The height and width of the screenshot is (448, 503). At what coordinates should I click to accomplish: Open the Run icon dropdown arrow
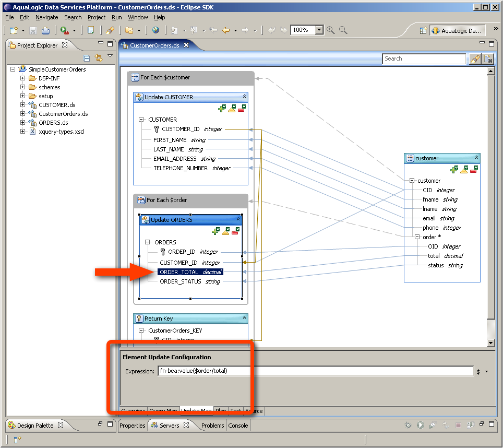pyautogui.click(x=74, y=31)
